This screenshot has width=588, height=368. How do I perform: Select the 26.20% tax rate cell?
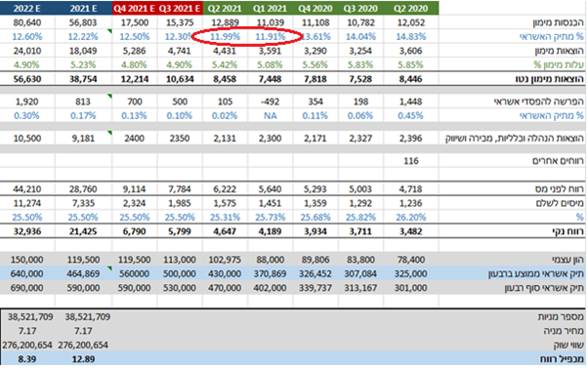coord(411,218)
